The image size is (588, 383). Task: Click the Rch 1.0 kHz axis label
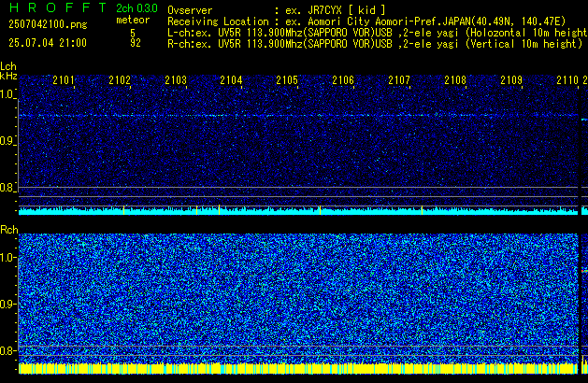pos(7,258)
